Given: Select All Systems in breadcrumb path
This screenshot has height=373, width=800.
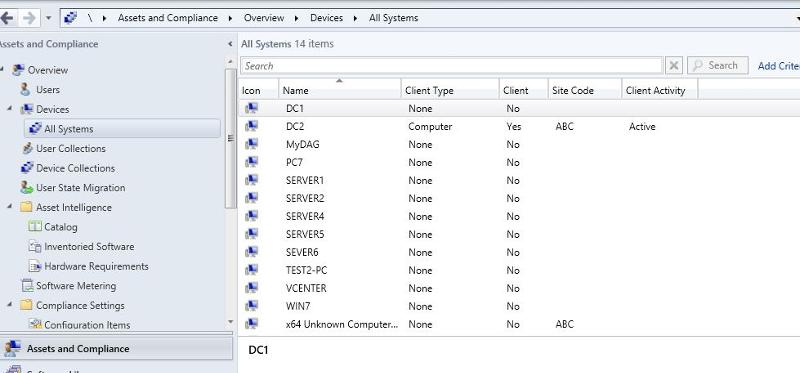Looking at the screenshot, I should (x=393, y=18).
